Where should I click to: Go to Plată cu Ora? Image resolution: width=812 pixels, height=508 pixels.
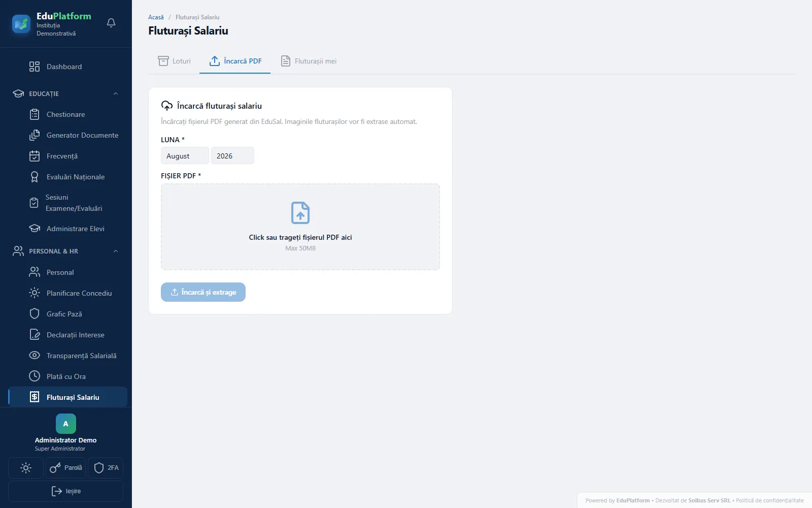point(67,376)
